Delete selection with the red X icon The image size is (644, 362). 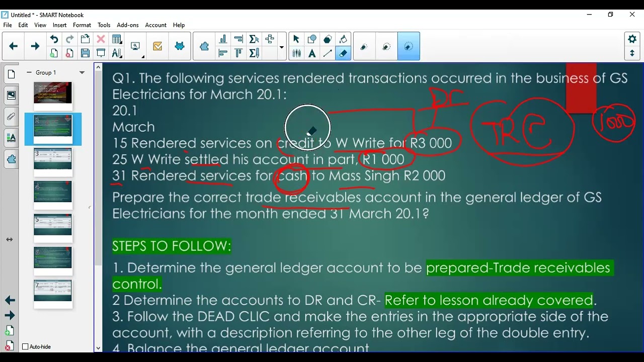coord(101,39)
